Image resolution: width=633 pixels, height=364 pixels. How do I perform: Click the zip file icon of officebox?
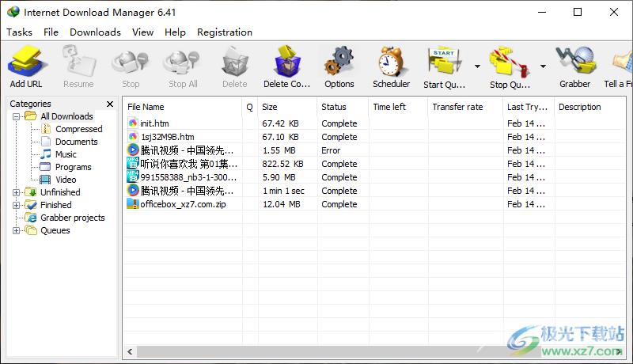(x=133, y=204)
